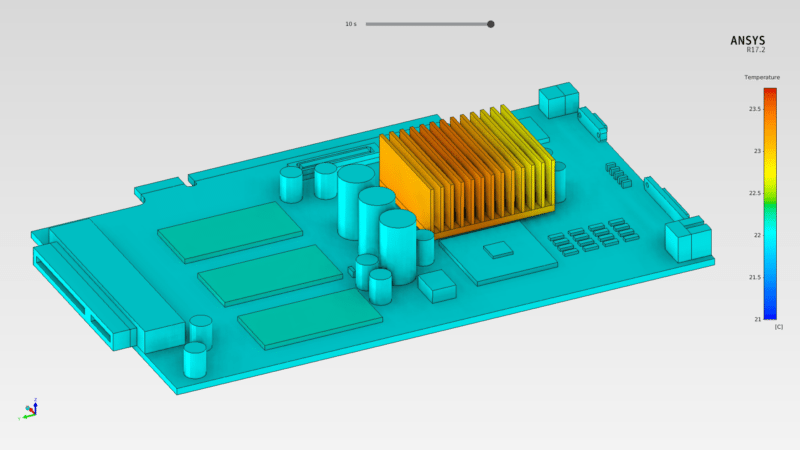Select the grid of small surface-mount components
The image size is (800, 450).
(592, 237)
